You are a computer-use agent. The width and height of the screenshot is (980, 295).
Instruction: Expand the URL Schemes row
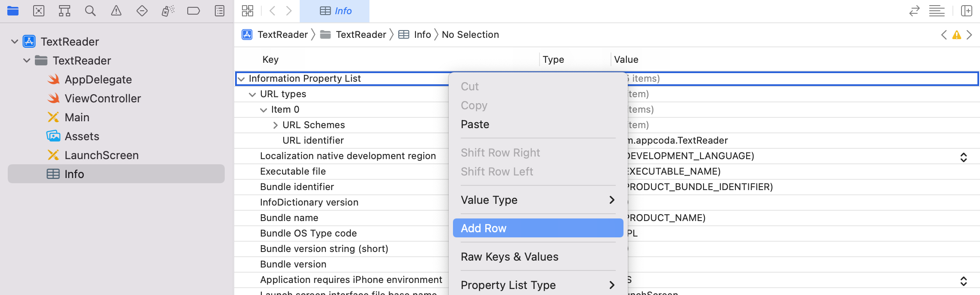275,125
